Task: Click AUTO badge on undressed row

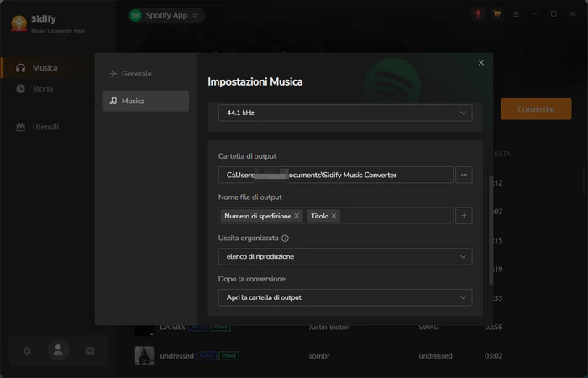Action: tap(207, 355)
